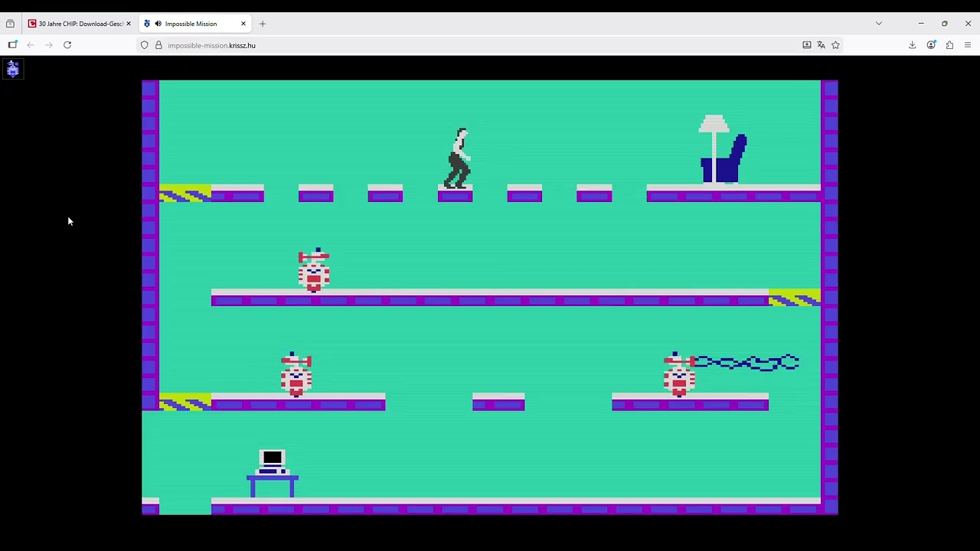This screenshot has height=551, width=980.
Task: Click the white floor lamp
Action: [x=714, y=148]
